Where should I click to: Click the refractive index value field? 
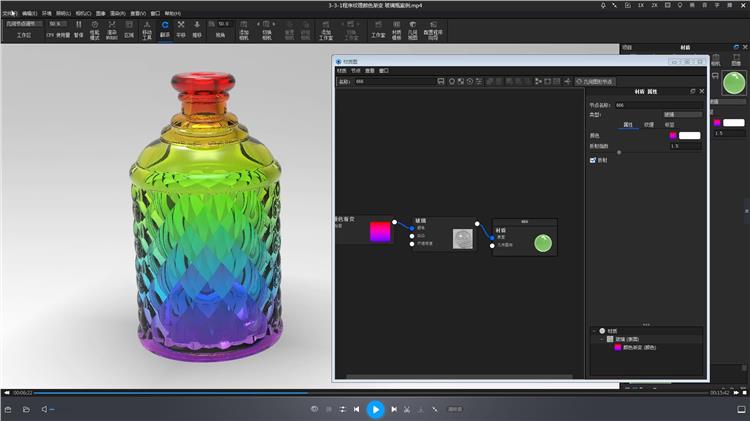coord(685,146)
